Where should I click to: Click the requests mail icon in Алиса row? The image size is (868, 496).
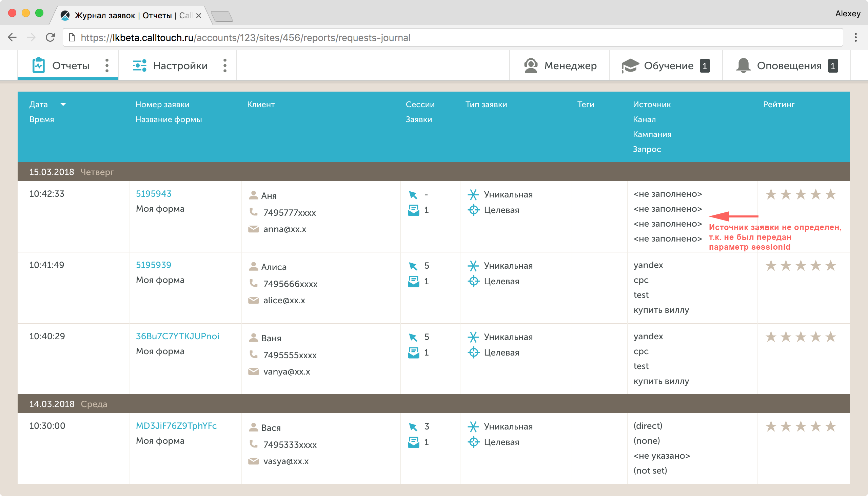(x=413, y=281)
